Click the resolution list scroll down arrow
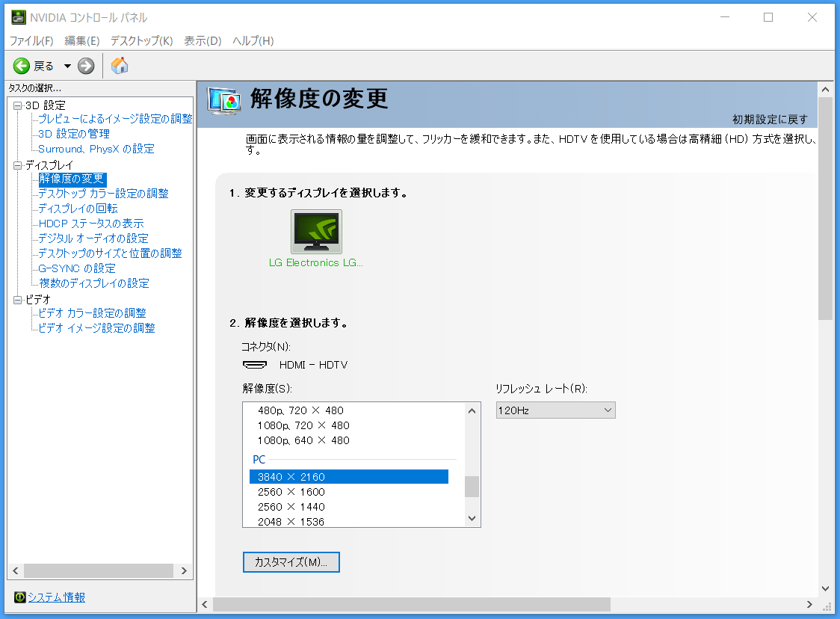 click(472, 518)
